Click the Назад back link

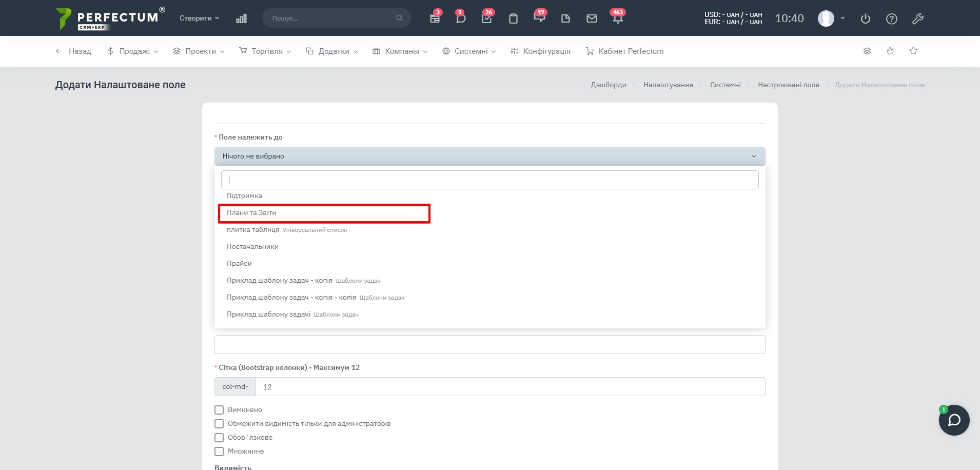point(73,51)
